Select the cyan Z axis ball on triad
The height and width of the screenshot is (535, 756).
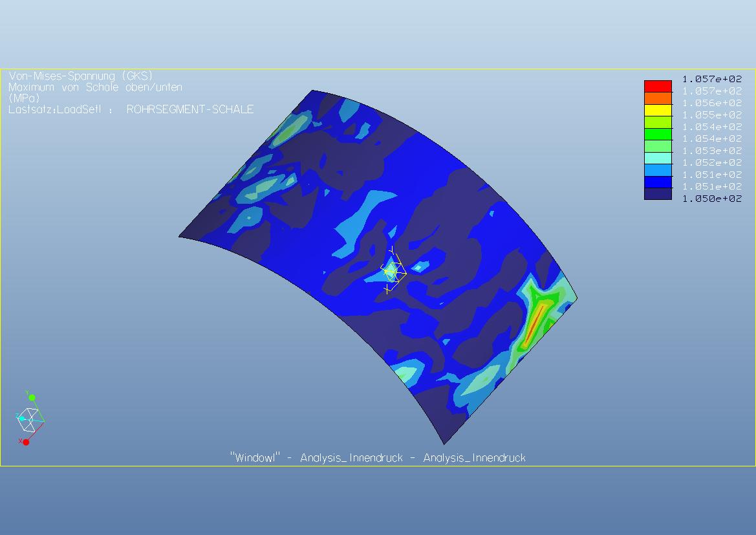point(21,418)
